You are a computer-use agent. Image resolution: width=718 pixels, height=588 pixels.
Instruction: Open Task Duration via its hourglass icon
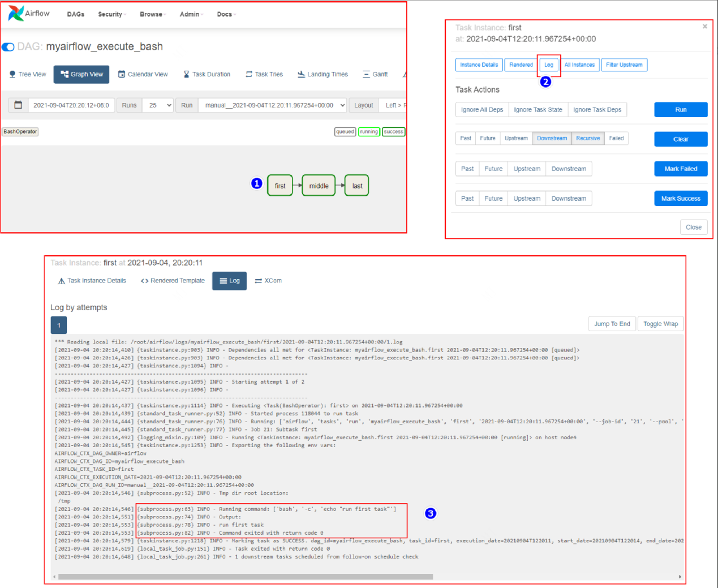point(186,74)
